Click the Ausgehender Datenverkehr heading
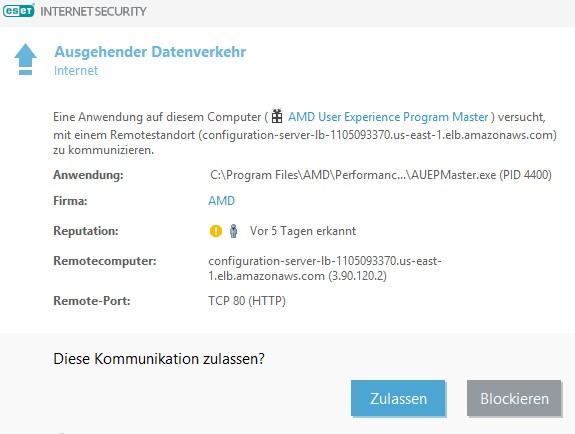The image size is (575, 434). coord(150,51)
